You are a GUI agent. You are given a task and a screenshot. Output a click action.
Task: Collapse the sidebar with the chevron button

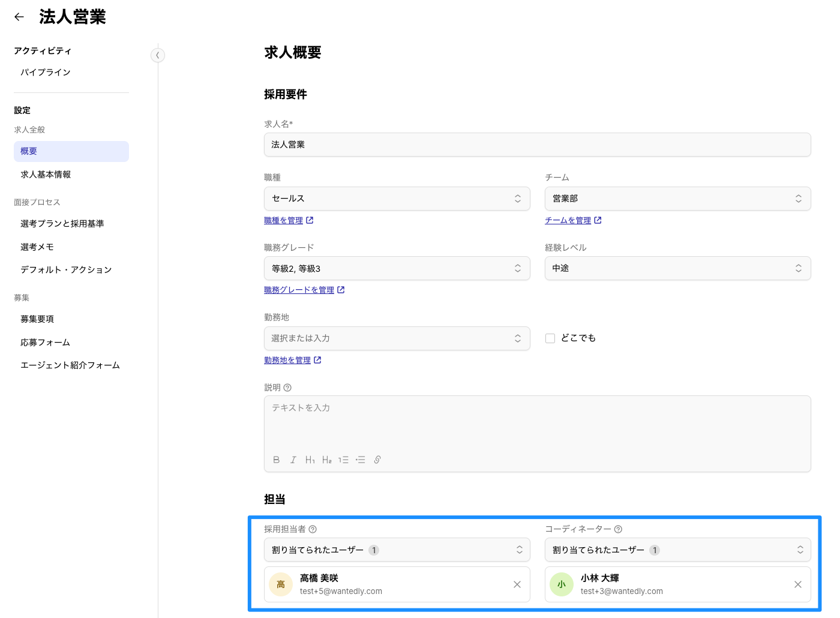point(157,55)
